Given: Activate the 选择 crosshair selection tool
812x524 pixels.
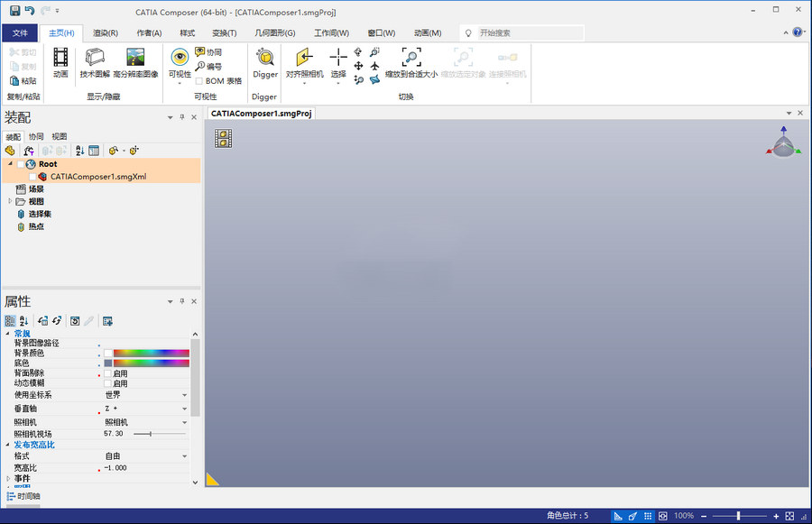Looking at the screenshot, I should pos(338,58).
